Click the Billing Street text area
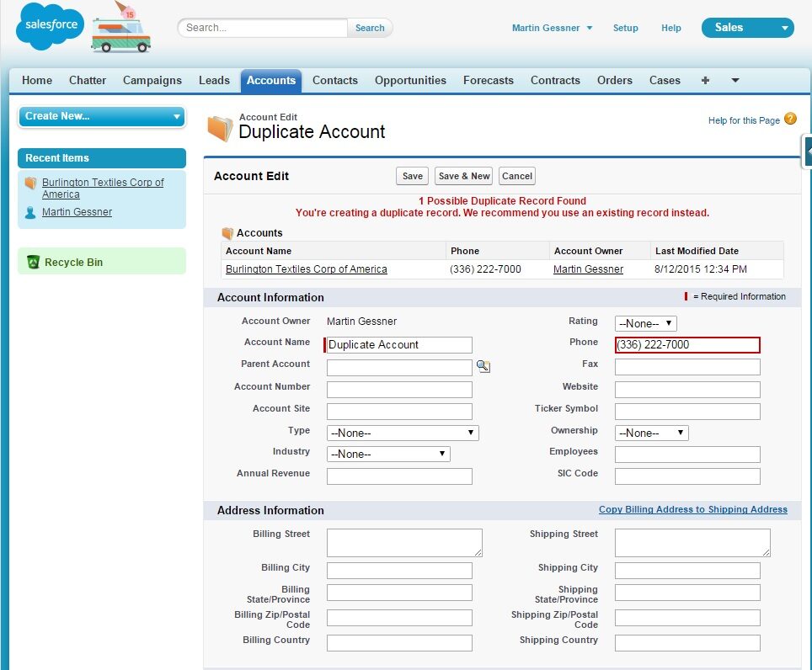812x670 pixels. pyautogui.click(x=404, y=543)
